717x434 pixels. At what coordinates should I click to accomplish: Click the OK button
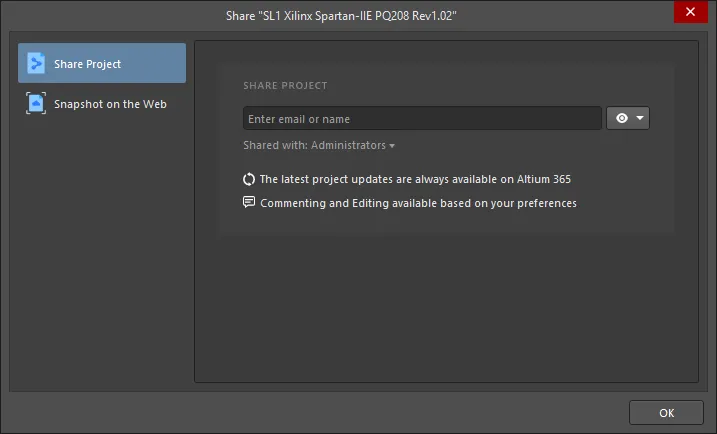(666, 413)
